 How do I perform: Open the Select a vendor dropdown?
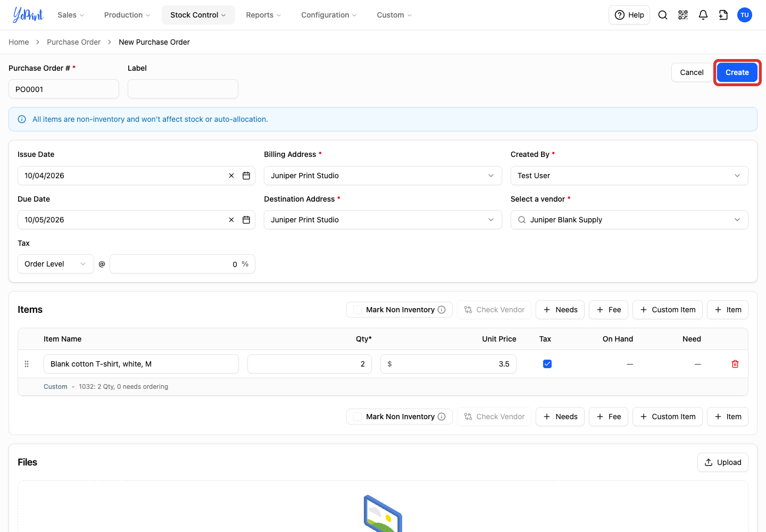(629, 220)
